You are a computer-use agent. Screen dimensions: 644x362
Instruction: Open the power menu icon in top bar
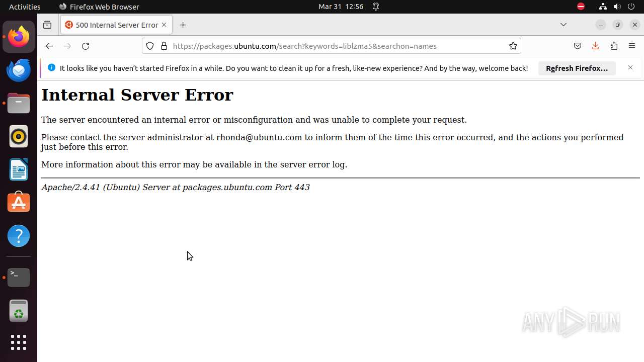(631, 7)
